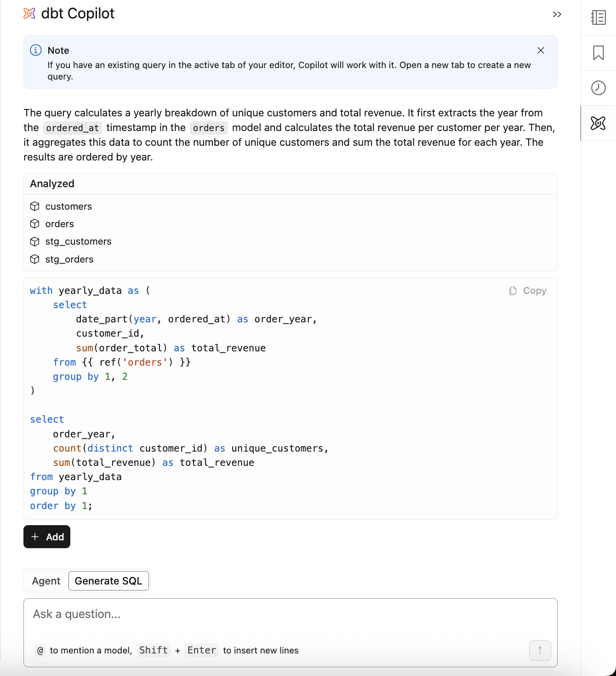
Task: Click the dbt Copilot logo icon
Action: (29, 14)
